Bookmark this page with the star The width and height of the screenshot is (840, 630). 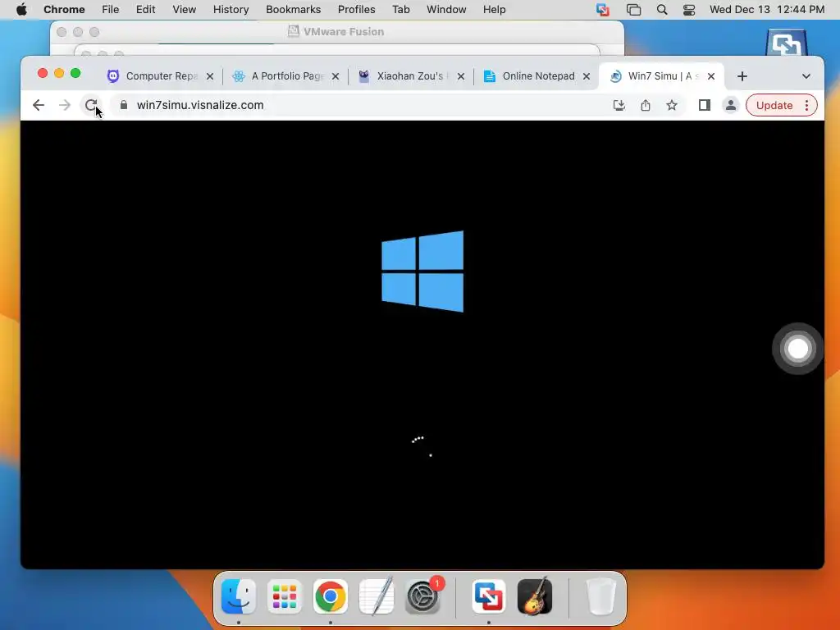coord(672,105)
